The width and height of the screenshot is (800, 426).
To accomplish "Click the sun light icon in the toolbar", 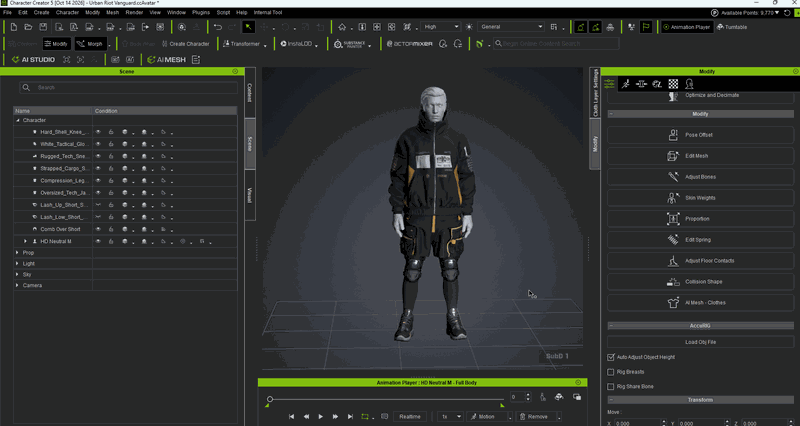I will (469, 27).
